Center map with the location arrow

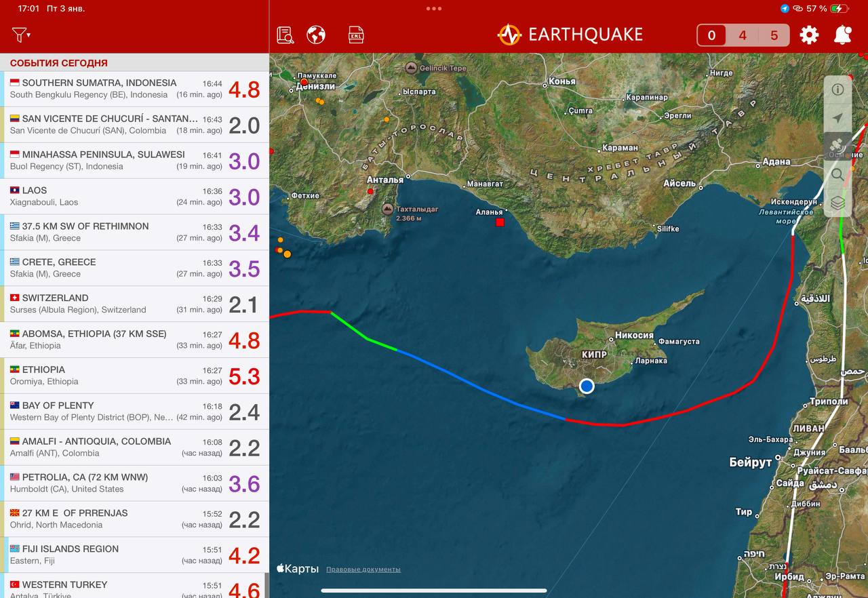[837, 118]
